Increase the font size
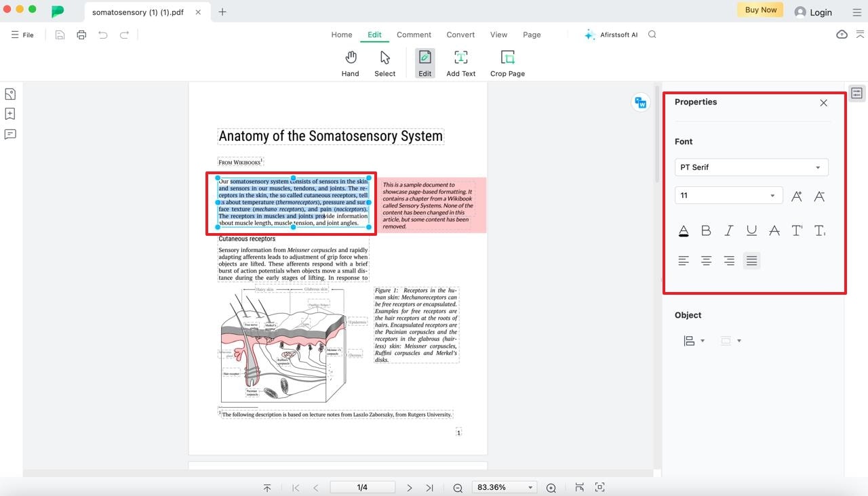868x496 pixels. (797, 196)
